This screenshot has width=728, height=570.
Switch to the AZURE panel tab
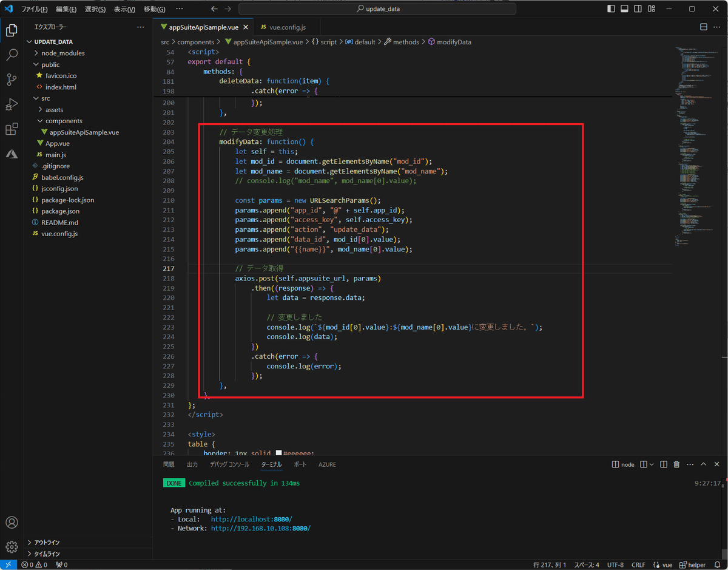click(327, 464)
